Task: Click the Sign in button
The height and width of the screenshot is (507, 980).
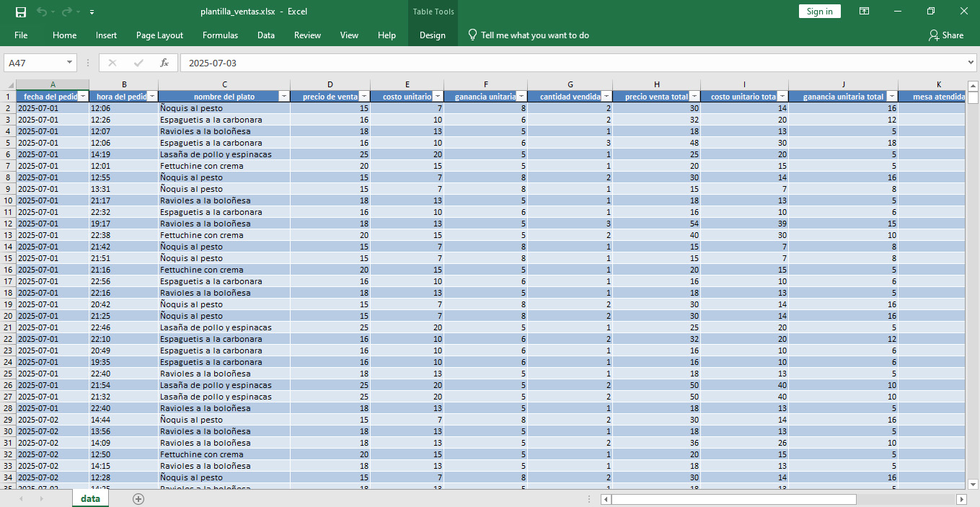Action: tap(819, 12)
